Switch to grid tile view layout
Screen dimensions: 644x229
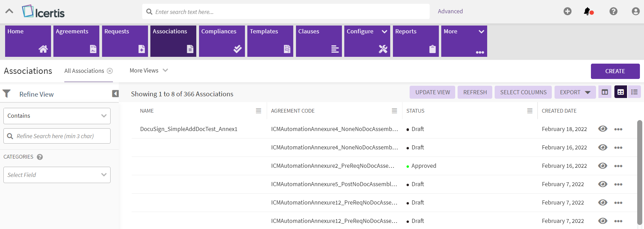pyautogui.click(x=621, y=92)
